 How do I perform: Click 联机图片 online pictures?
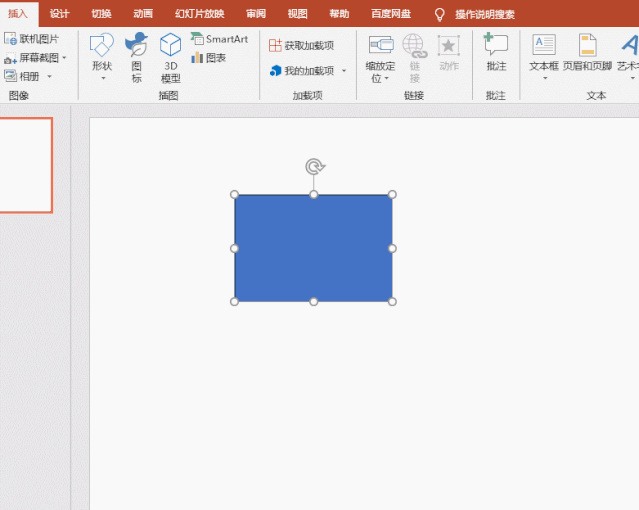[x=31, y=39]
